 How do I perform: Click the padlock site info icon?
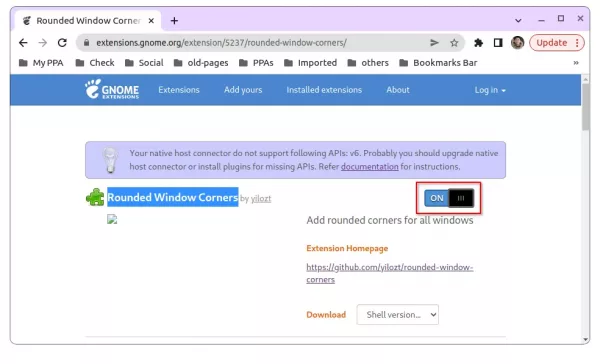tap(86, 43)
